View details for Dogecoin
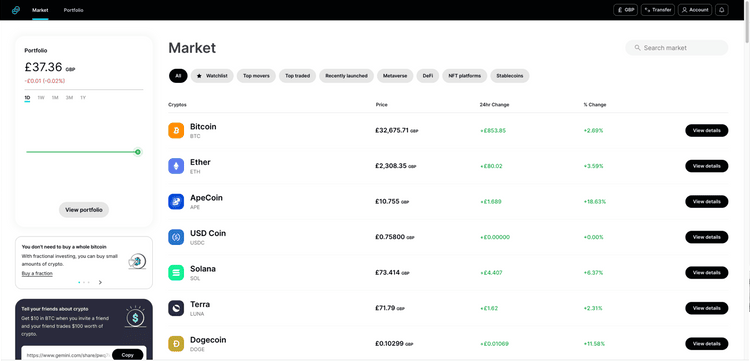Viewport: 750px width, 361px height. pos(706,344)
